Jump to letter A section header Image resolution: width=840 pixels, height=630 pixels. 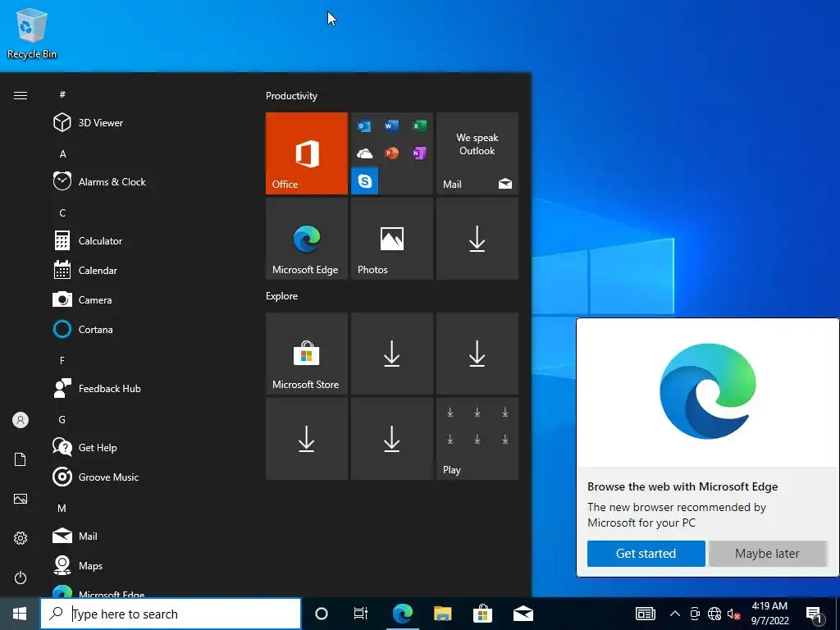coord(62,153)
